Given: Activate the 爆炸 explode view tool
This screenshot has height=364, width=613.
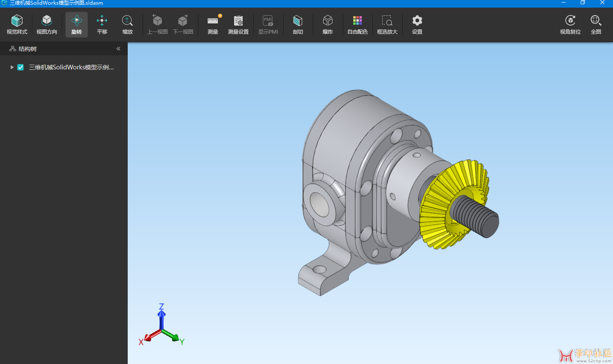Looking at the screenshot, I should click(x=328, y=25).
